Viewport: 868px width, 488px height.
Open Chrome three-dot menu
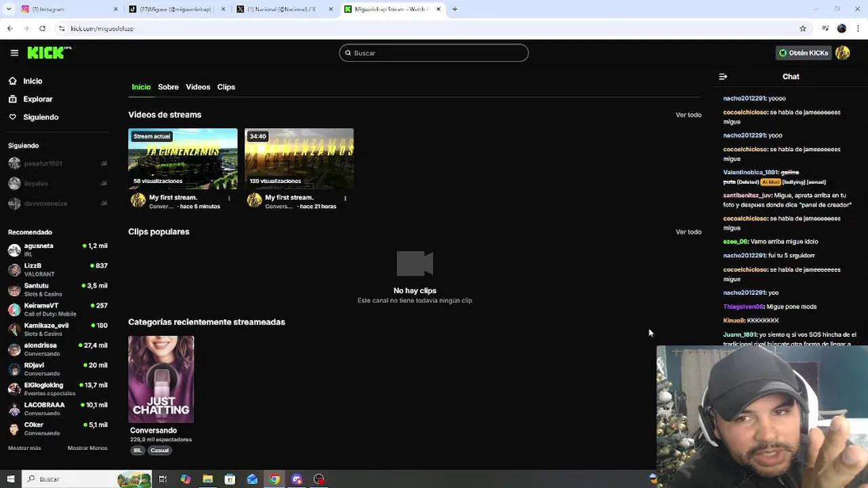pos(859,28)
